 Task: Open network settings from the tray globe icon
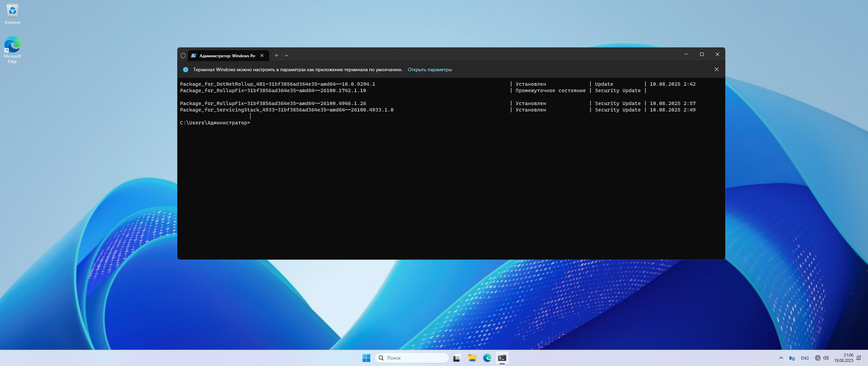tap(817, 358)
